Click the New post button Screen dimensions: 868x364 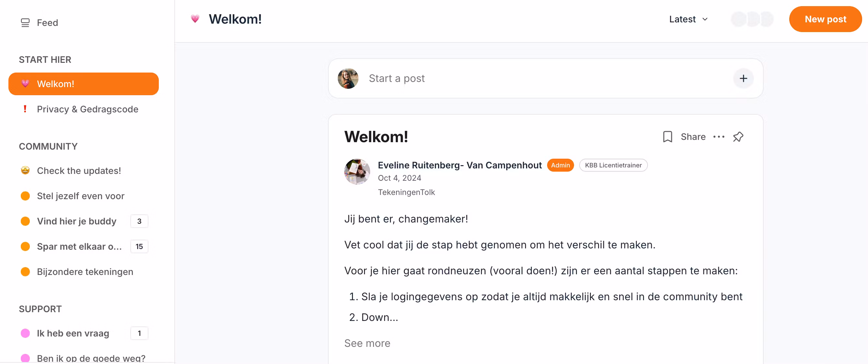825,19
